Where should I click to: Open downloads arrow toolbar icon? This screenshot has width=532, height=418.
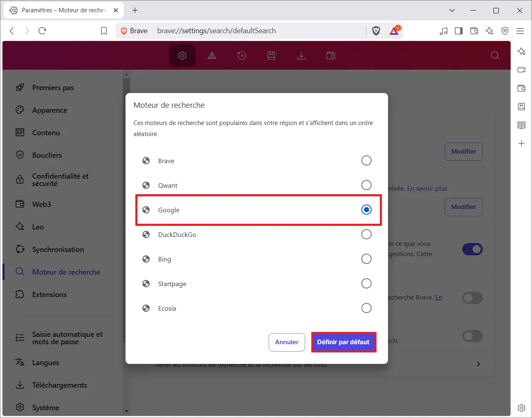(x=301, y=56)
